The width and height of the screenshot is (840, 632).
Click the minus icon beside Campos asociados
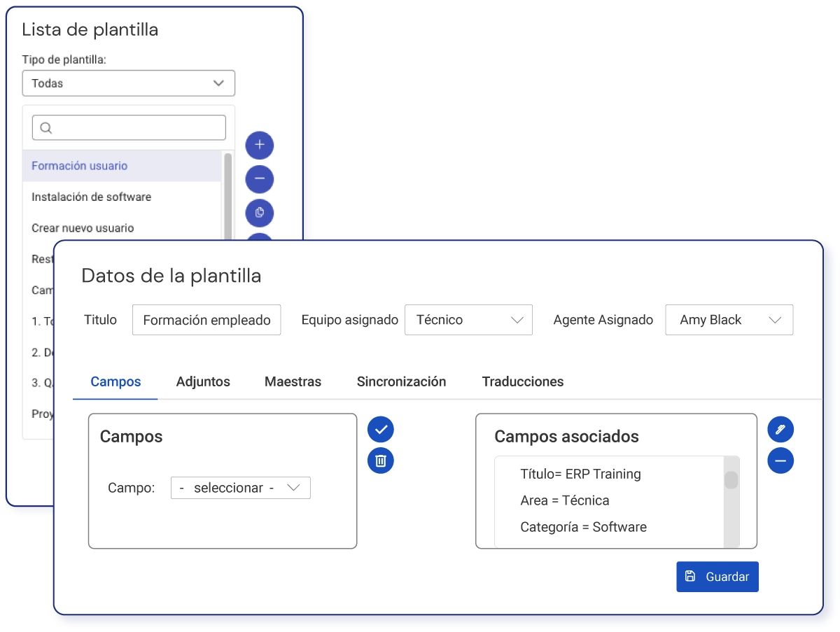(x=780, y=461)
